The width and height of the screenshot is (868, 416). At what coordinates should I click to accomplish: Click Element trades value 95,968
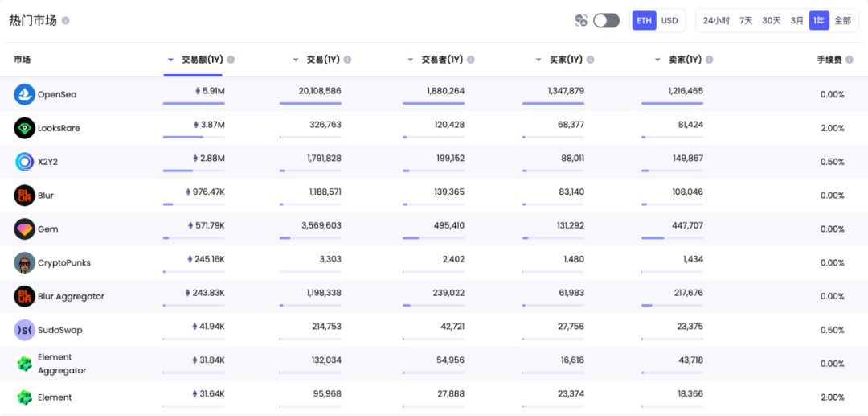pos(326,394)
